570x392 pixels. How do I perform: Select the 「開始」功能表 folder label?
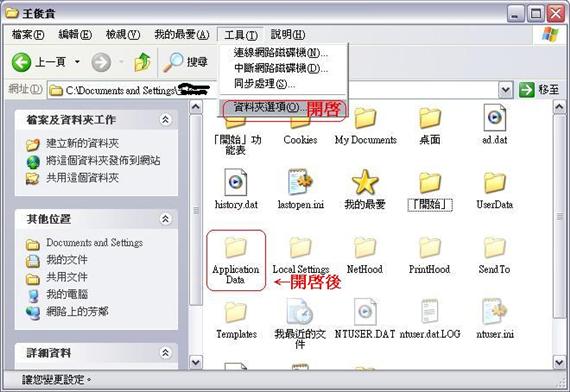[x=237, y=145]
